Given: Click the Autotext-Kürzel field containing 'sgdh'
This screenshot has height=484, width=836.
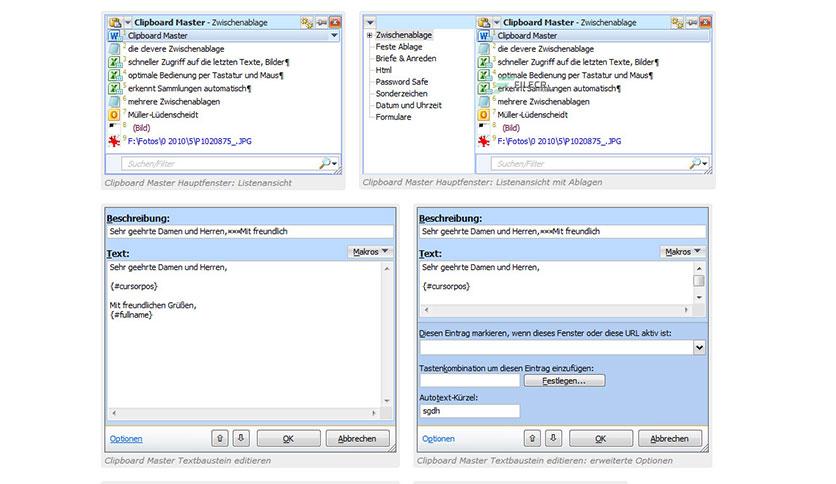Looking at the screenshot, I should [x=469, y=411].
